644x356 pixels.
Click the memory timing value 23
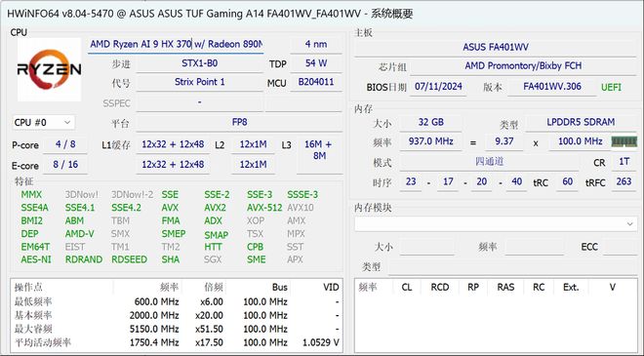(411, 181)
